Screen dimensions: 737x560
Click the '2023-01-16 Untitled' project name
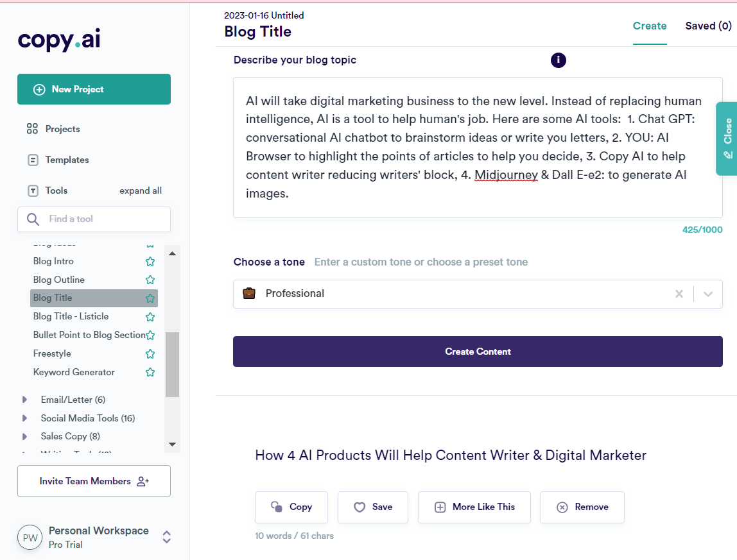coord(264,15)
